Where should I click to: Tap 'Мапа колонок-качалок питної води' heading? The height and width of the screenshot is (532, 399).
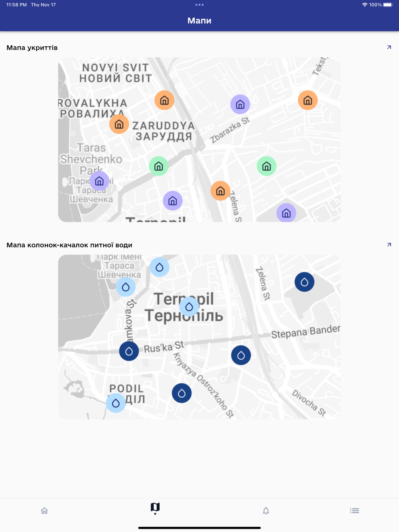click(69, 245)
